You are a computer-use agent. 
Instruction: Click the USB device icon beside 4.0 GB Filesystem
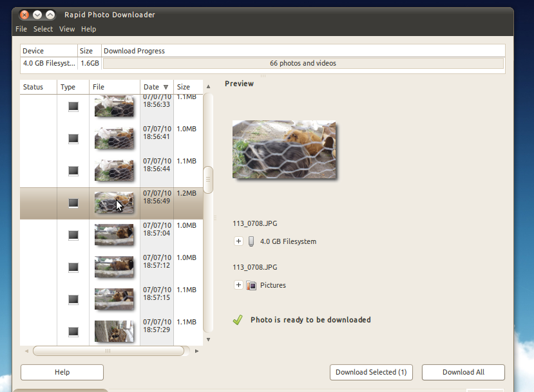[251, 241]
